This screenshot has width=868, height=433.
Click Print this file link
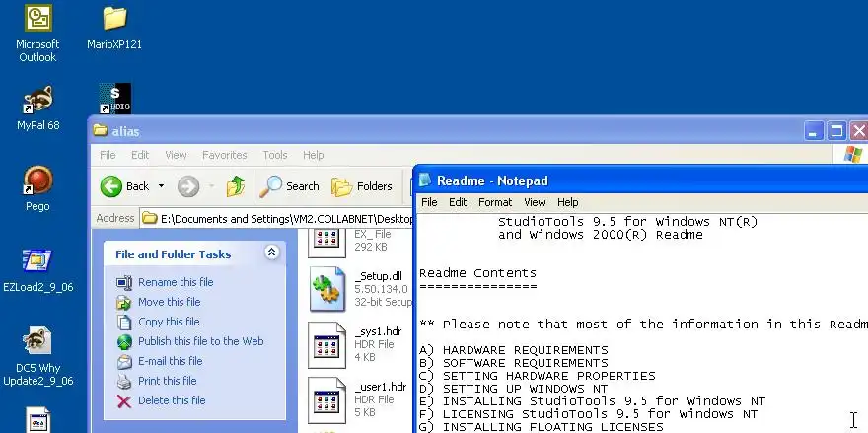coord(167,381)
